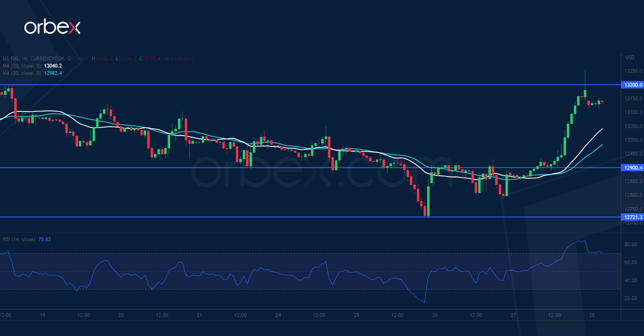Click the Orbex logo

point(53,26)
